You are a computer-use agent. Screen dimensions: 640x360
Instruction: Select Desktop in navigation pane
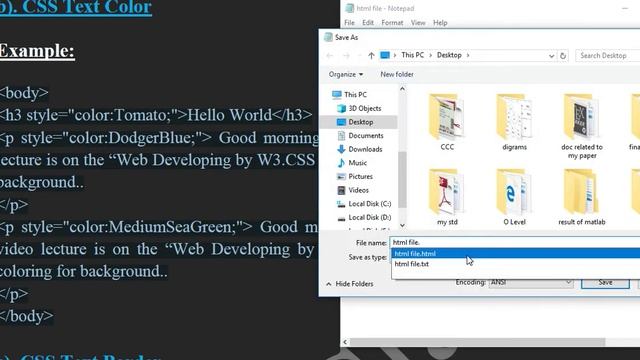[x=360, y=122]
